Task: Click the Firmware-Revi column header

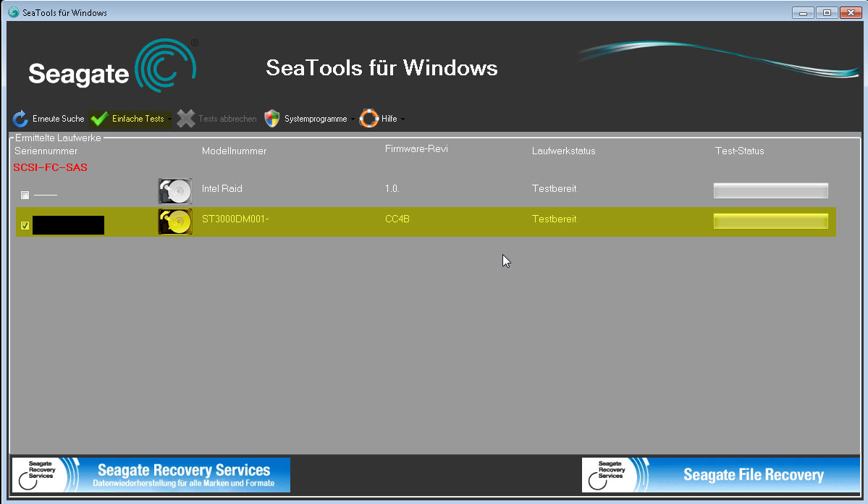Action: click(416, 148)
